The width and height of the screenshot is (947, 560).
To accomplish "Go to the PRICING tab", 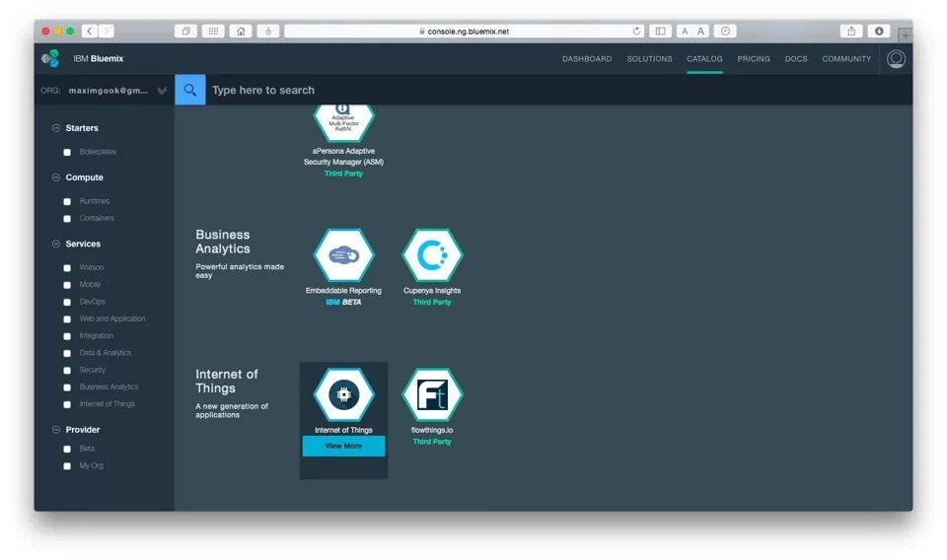I will click(753, 58).
